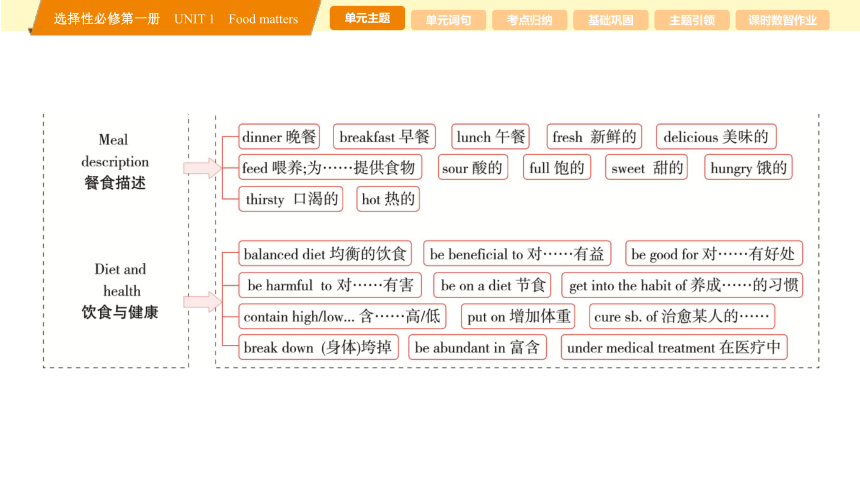
Task: Select under medical treatment 在医疗中 box
Action: click(674, 347)
